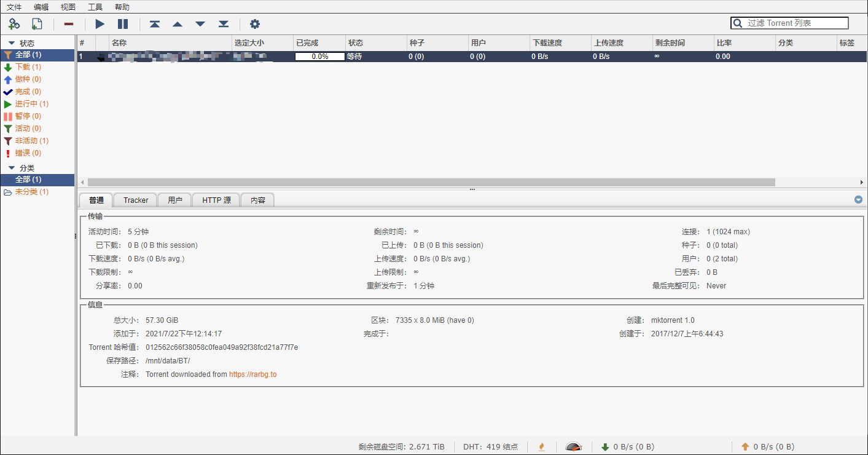Click the DHT: 419 结点 status text

490,447
